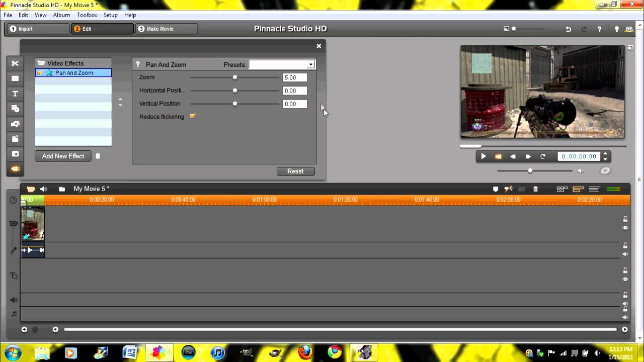Click Add New Effect button

[63, 156]
